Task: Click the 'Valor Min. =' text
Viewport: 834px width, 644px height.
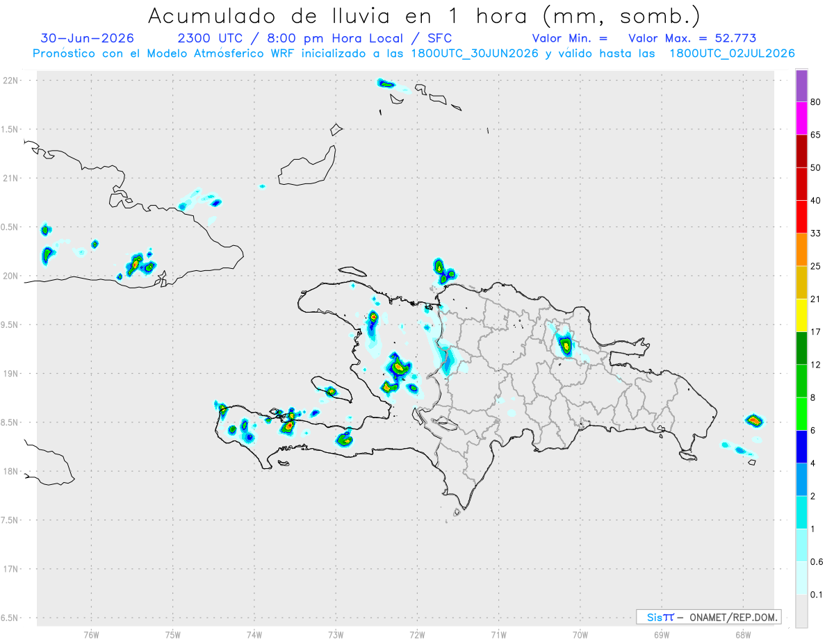Action: click(x=570, y=38)
